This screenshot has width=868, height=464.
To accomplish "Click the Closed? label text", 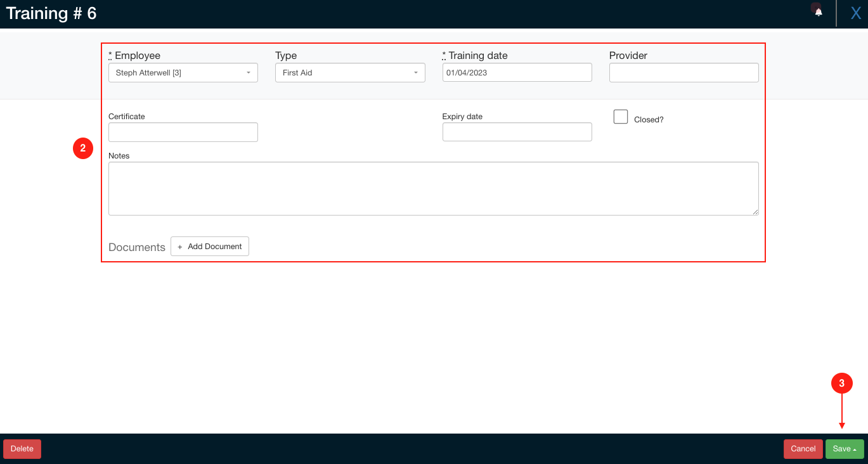I will point(649,120).
